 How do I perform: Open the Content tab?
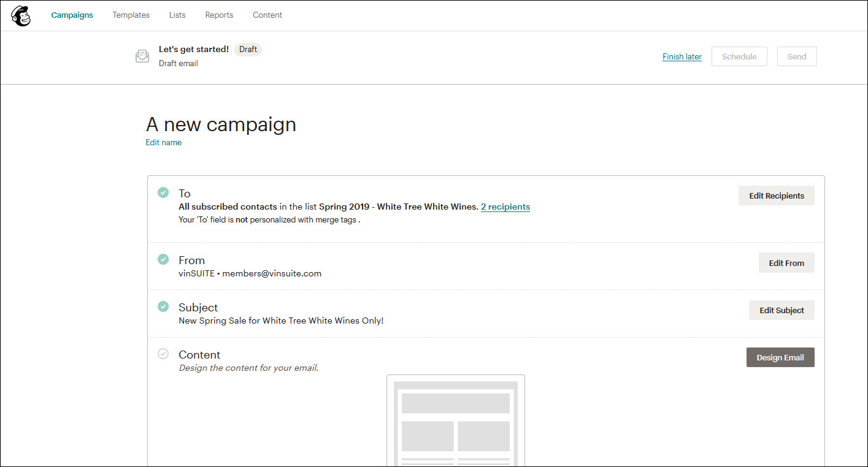[x=267, y=15]
